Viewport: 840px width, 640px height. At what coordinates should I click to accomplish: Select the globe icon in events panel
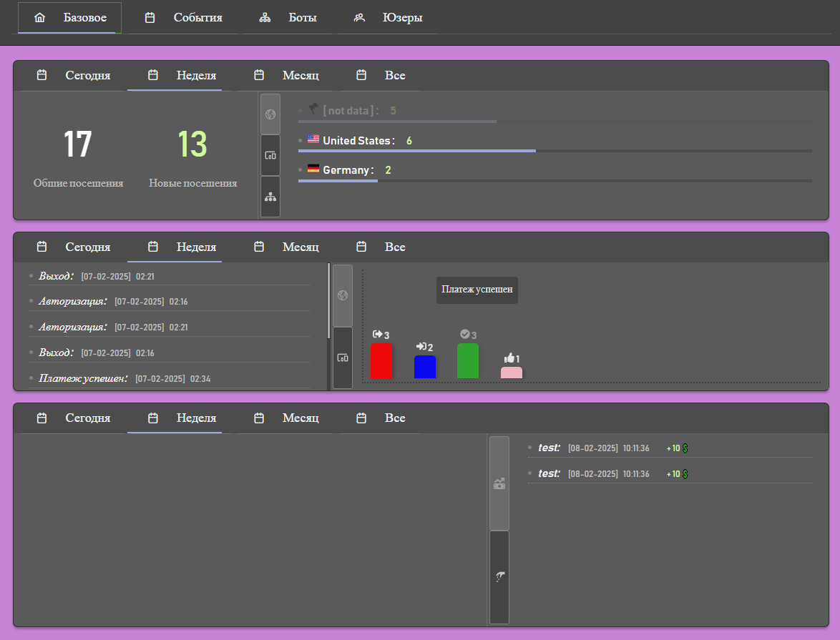click(343, 295)
